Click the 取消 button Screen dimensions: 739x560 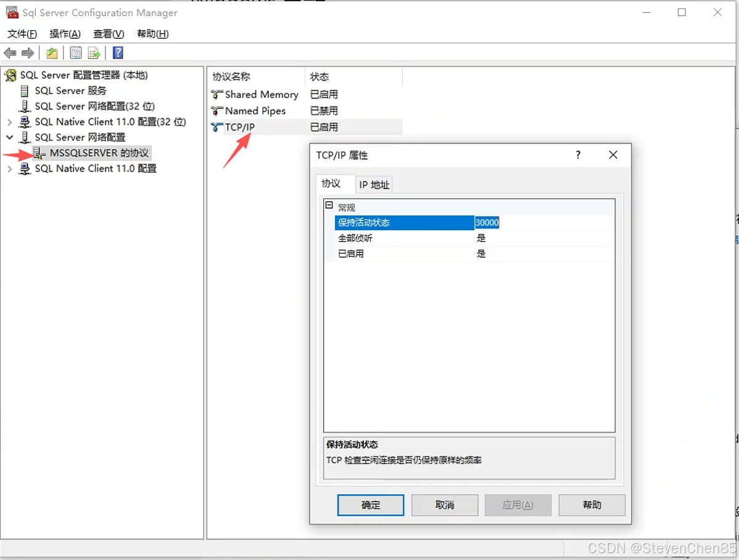pyautogui.click(x=445, y=505)
